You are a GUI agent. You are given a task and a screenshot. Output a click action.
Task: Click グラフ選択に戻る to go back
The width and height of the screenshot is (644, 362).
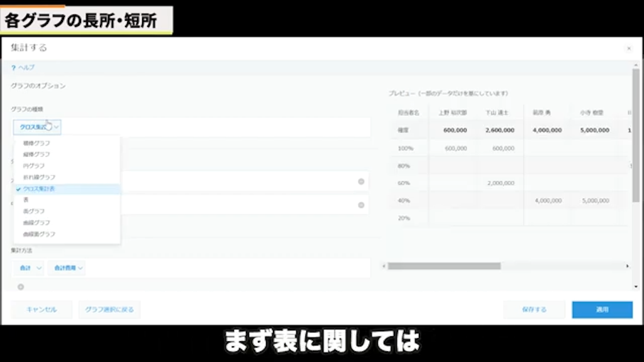click(x=109, y=309)
